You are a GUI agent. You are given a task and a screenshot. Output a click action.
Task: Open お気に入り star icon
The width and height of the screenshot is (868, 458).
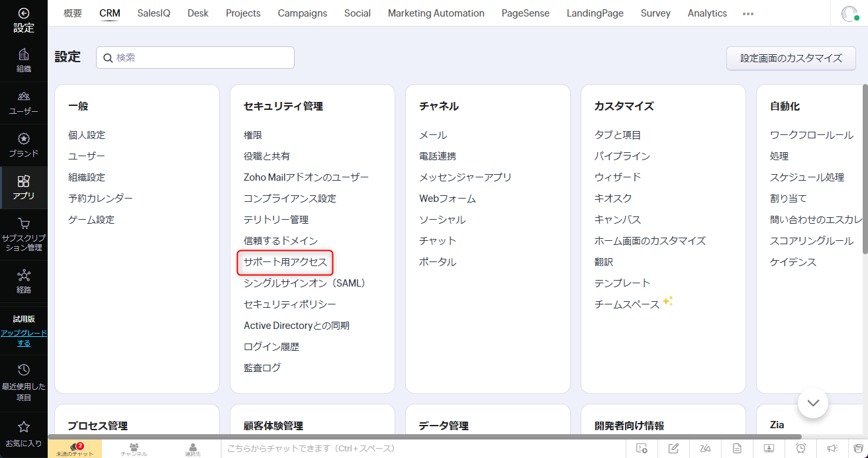pyautogui.click(x=24, y=434)
